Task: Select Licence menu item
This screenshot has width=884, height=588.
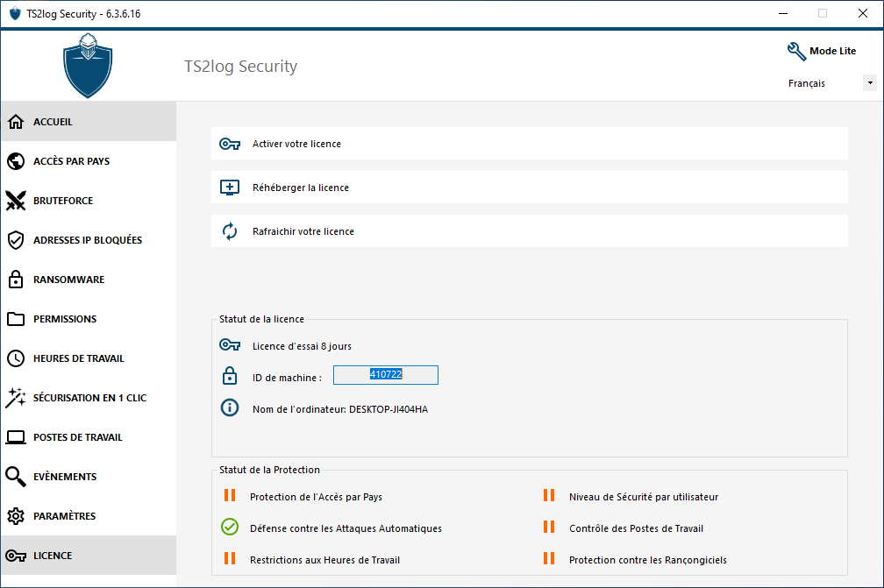Action: [x=89, y=556]
